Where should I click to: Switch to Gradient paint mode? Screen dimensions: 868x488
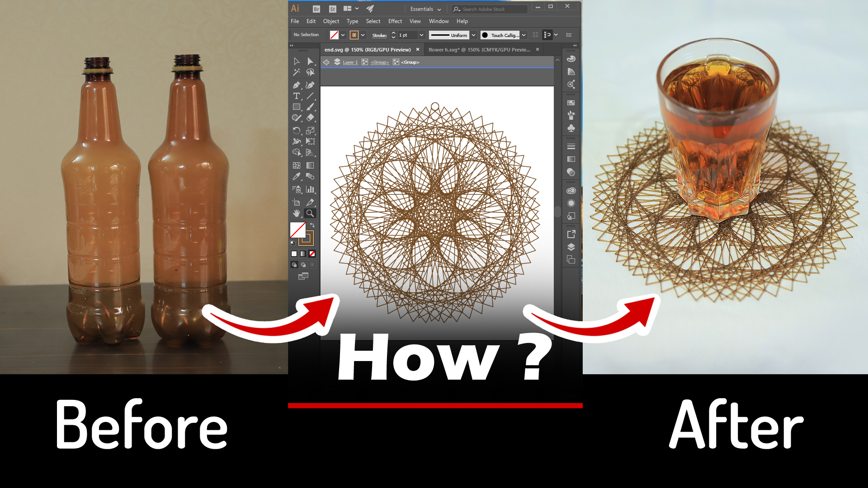[303, 254]
